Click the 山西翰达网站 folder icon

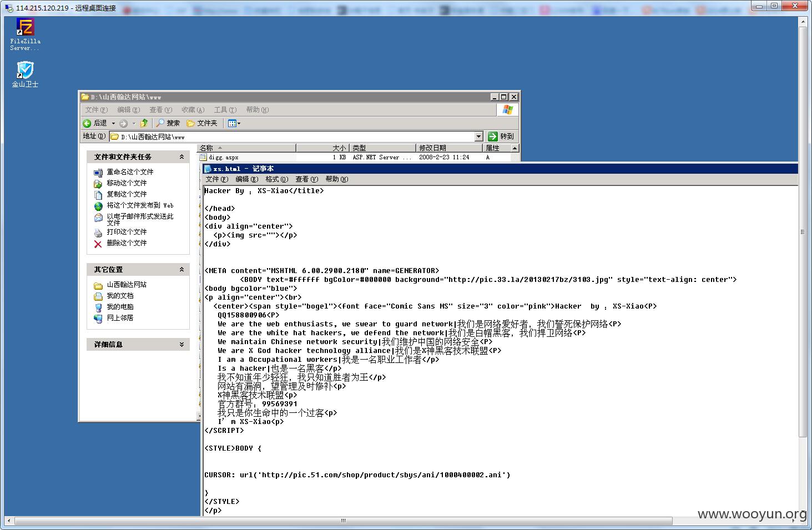click(x=98, y=285)
